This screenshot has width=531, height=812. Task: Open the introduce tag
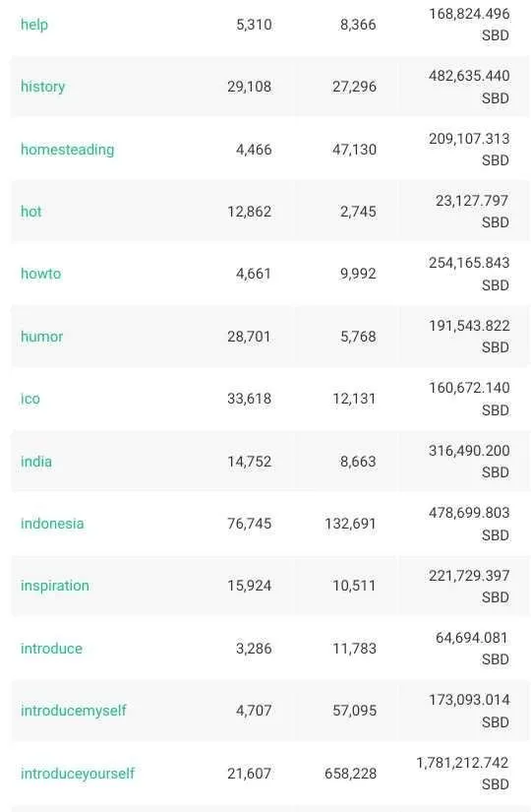pyautogui.click(x=52, y=649)
